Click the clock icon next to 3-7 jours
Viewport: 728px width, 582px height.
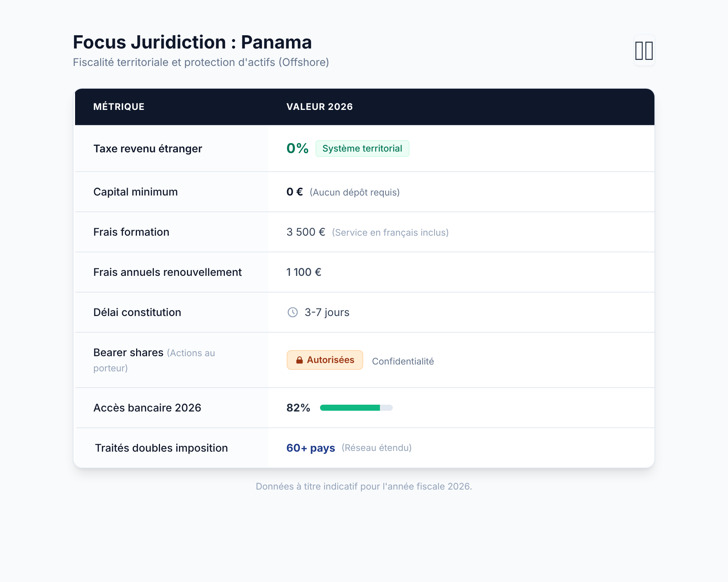point(292,312)
